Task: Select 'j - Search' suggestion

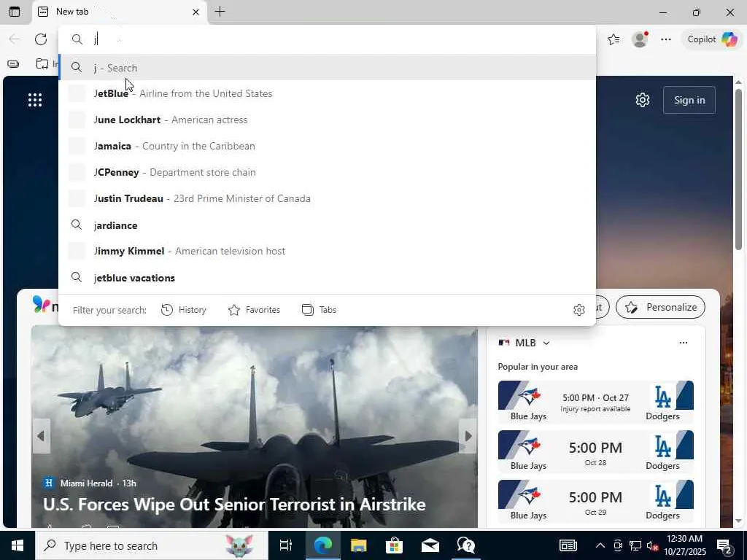Action: (327, 68)
